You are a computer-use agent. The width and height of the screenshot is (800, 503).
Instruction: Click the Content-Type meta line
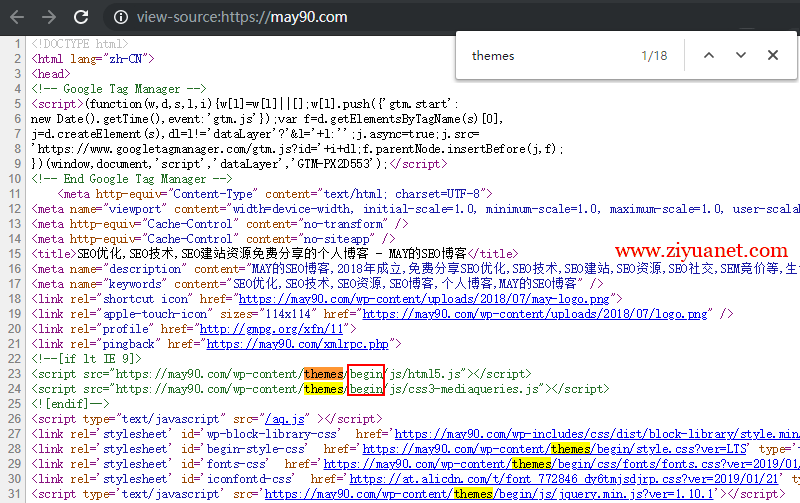click(x=274, y=194)
